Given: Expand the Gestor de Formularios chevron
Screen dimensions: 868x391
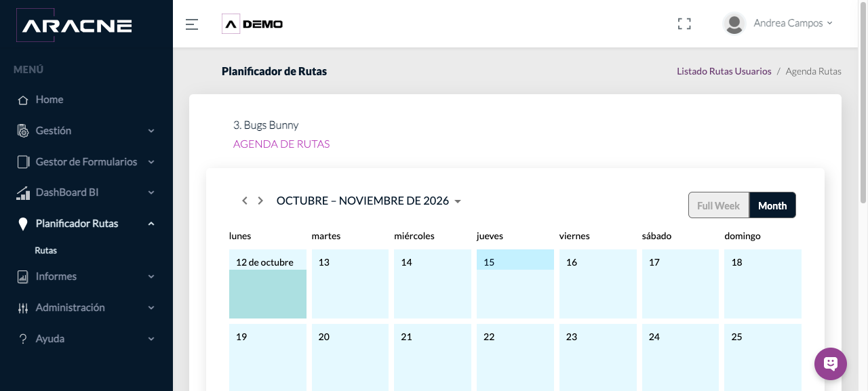Looking at the screenshot, I should click(x=151, y=162).
